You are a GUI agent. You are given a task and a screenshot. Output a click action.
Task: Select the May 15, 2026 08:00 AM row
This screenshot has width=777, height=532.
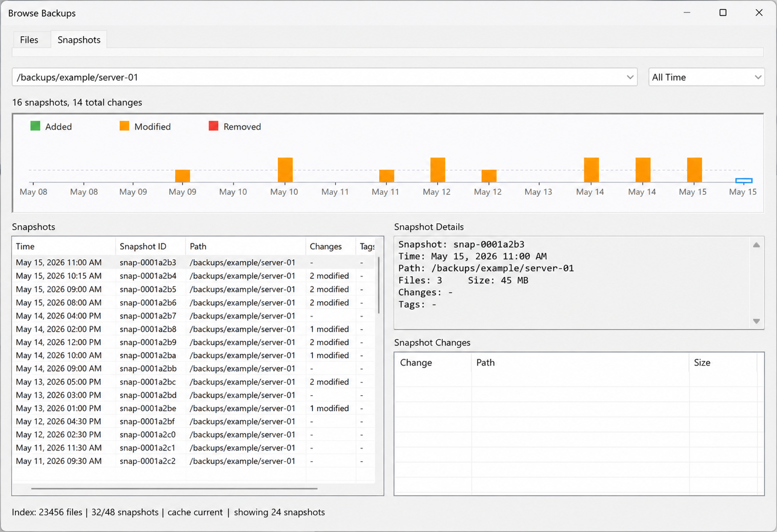tap(194, 302)
